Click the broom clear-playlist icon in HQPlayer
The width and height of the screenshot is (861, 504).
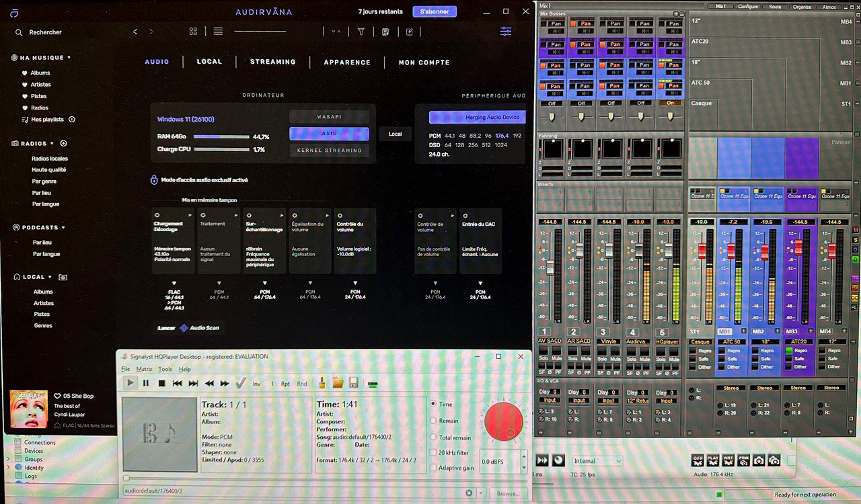coord(322,383)
